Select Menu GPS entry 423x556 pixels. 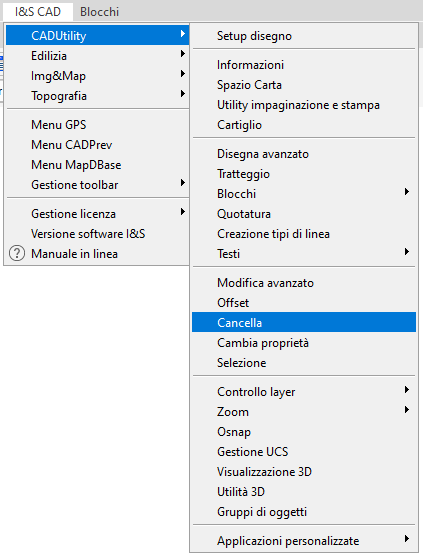click(98, 125)
